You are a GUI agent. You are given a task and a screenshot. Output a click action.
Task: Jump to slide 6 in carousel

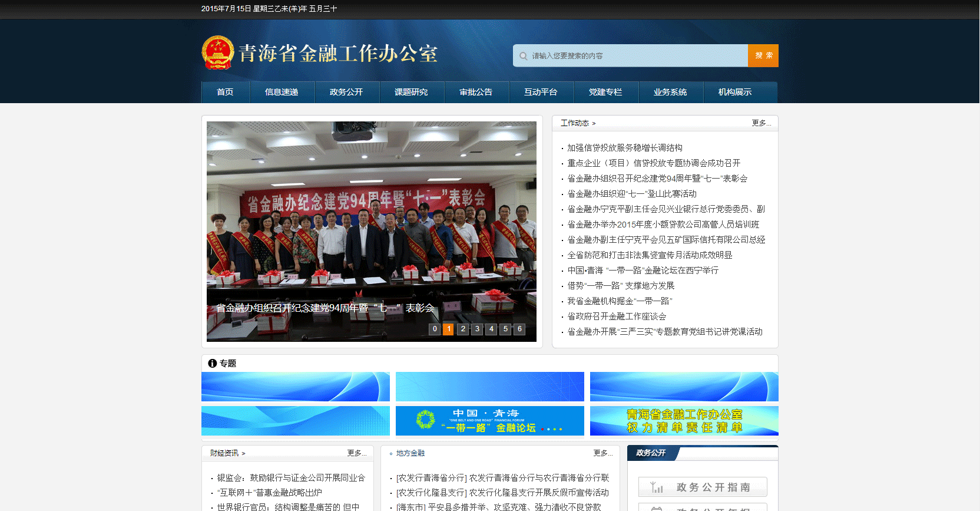(x=519, y=329)
